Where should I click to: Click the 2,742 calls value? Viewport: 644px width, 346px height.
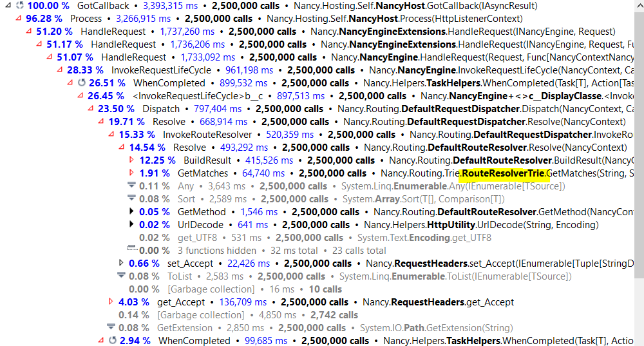point(334,315)
